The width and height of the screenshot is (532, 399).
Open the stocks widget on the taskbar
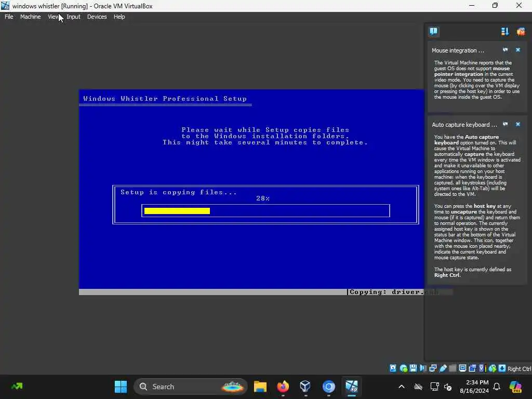click(17, 387)
